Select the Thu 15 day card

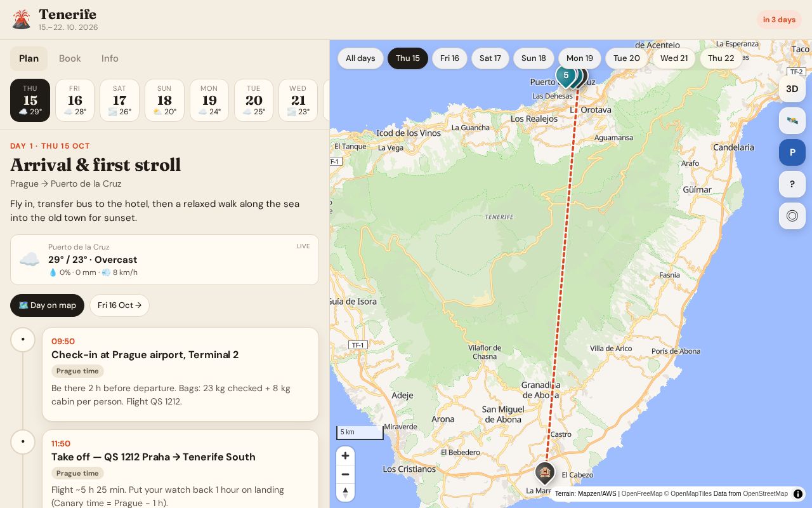(30, 100)
